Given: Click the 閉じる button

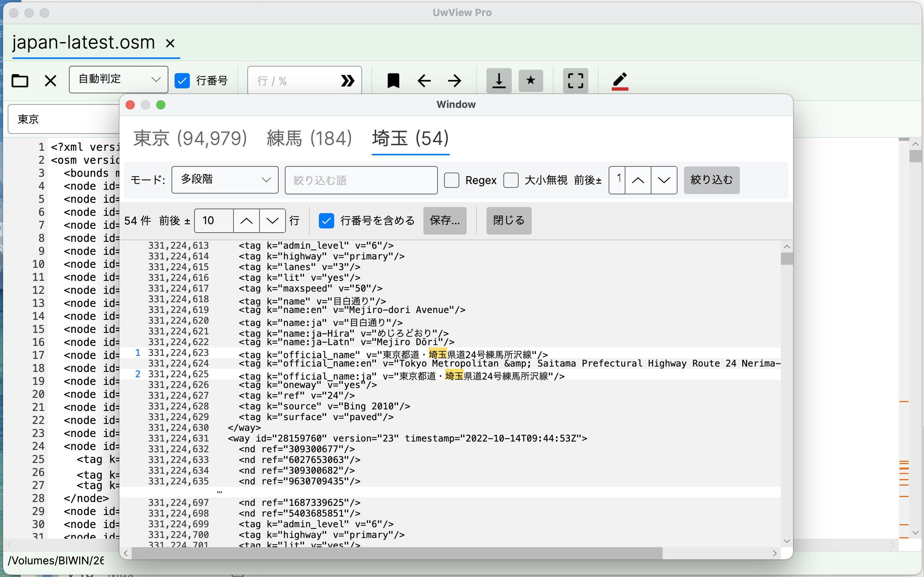Looking at the screenshot, I should point(509,221).
